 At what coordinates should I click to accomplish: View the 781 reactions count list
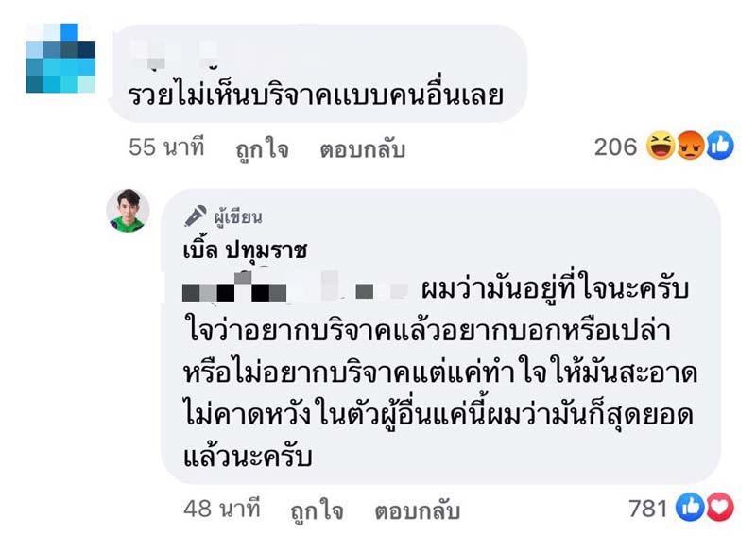point(647,509)
